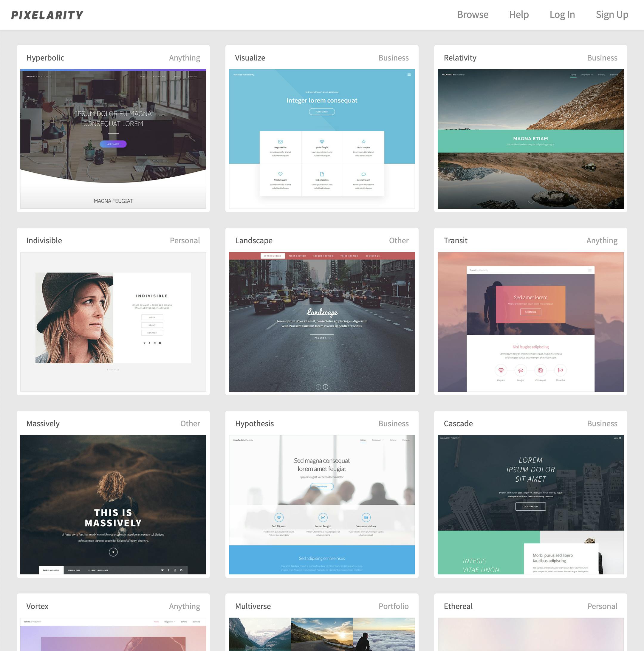The image size is (644, 651).
Task: Open the Help navigation menu item
Action: 519,15
